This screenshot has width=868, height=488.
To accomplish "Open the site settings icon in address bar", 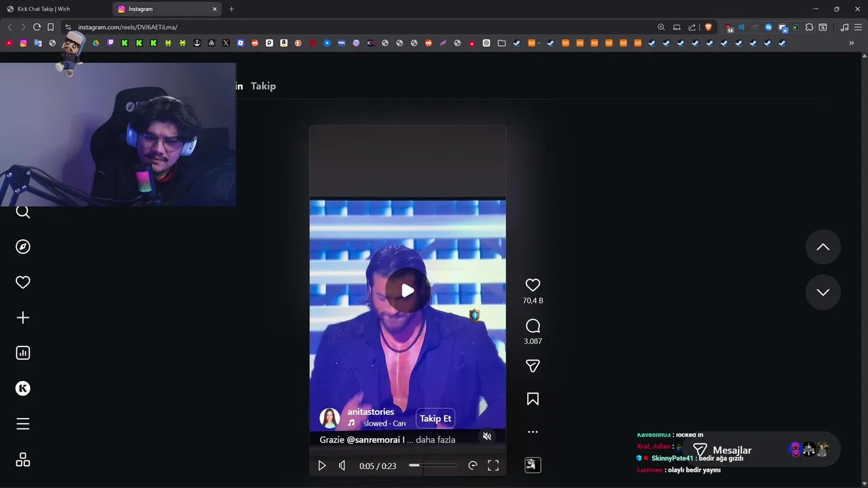I will (68, 27).
